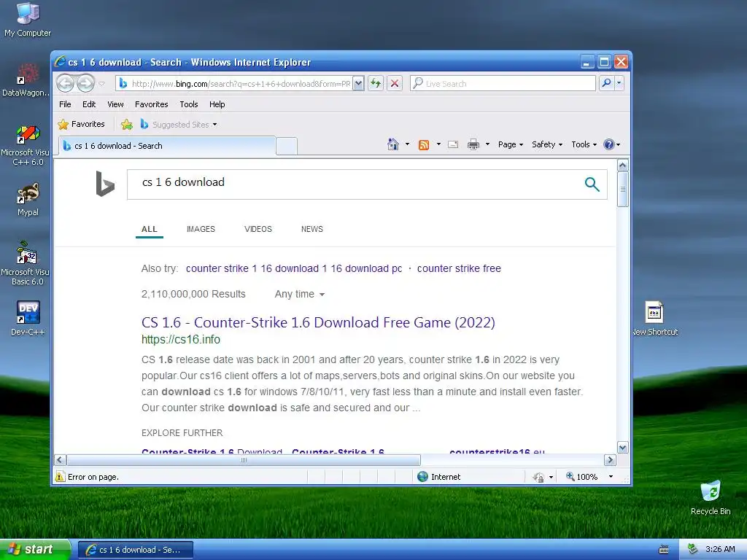Open the feeds dropdown arrow
This screenshot has width=747, height=560.
point(438,144)
